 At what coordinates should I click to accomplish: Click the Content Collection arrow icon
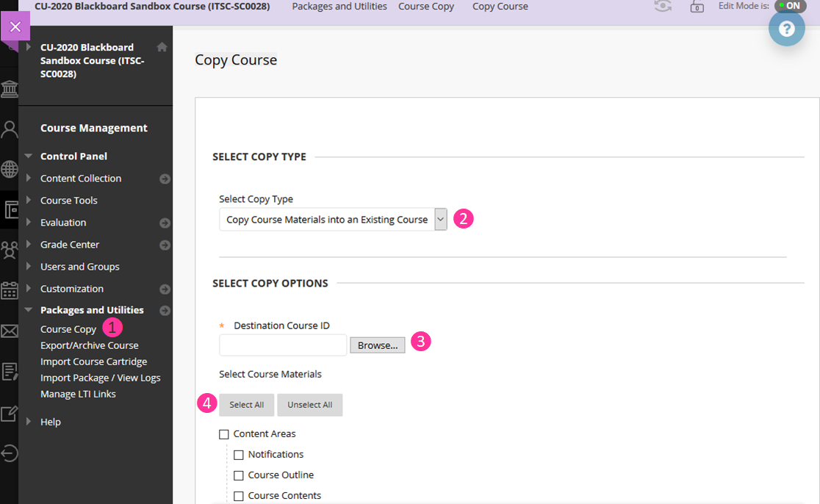click(x=165, y=179)
